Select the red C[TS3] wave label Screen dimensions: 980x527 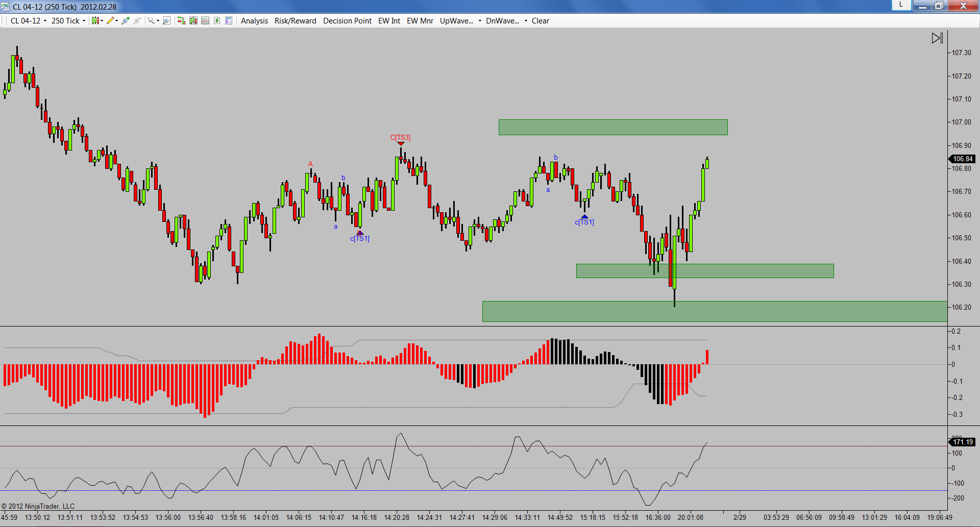401,137
